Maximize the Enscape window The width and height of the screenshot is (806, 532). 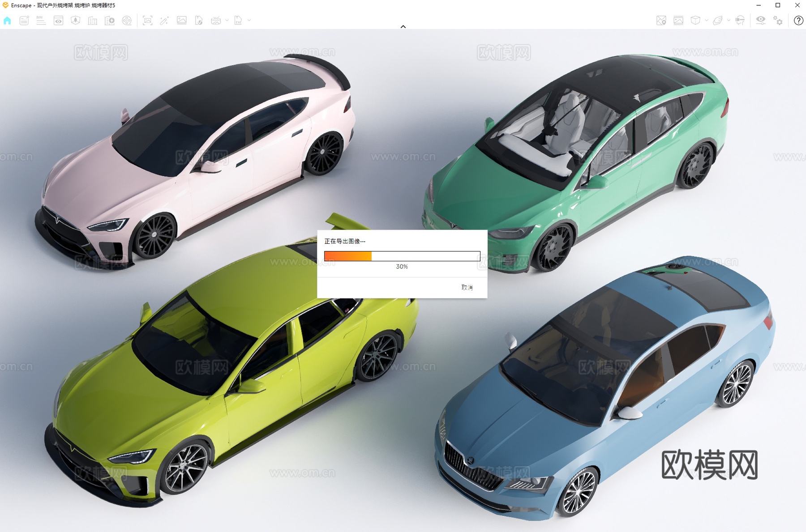(x=778, y=5)
